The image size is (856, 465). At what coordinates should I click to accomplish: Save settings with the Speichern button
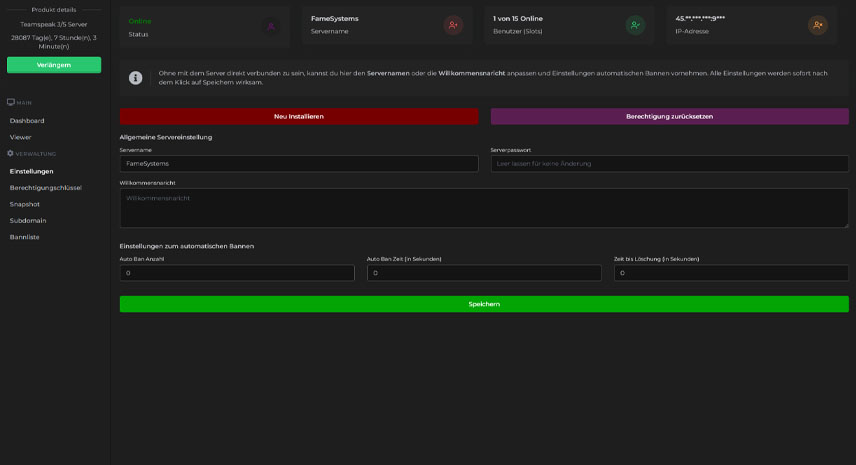click(484, 304)
